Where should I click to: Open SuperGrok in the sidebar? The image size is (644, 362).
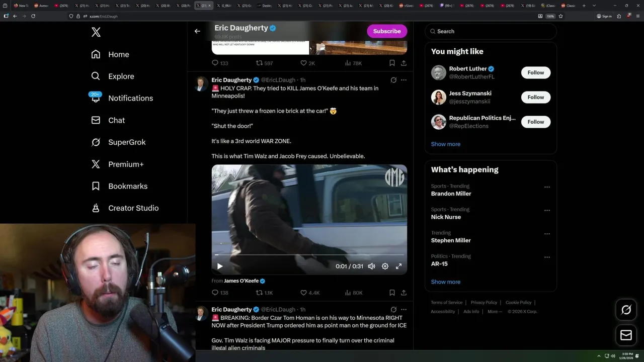tap(118, 142)
